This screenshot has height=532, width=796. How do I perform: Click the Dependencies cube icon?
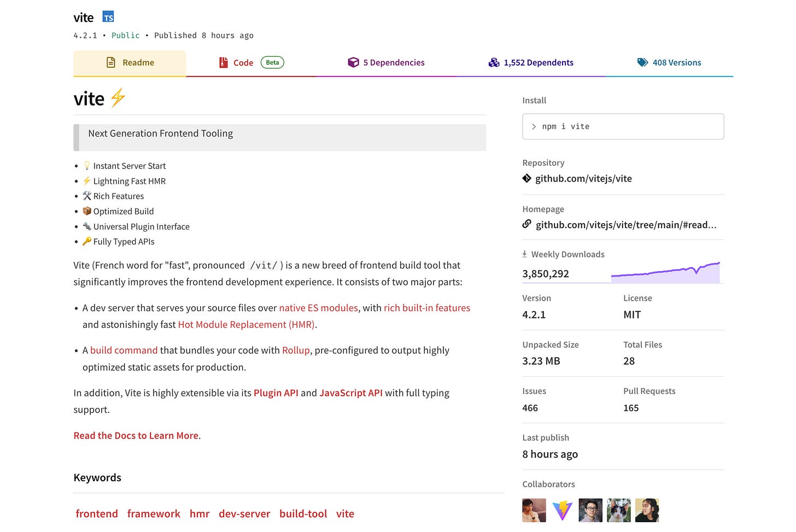click(x=353, y=62)
